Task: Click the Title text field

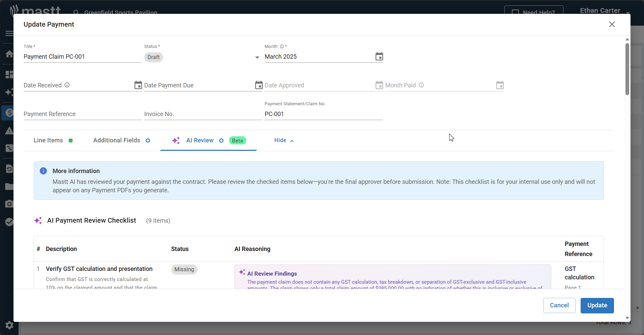Action: [x=82, y=57]
